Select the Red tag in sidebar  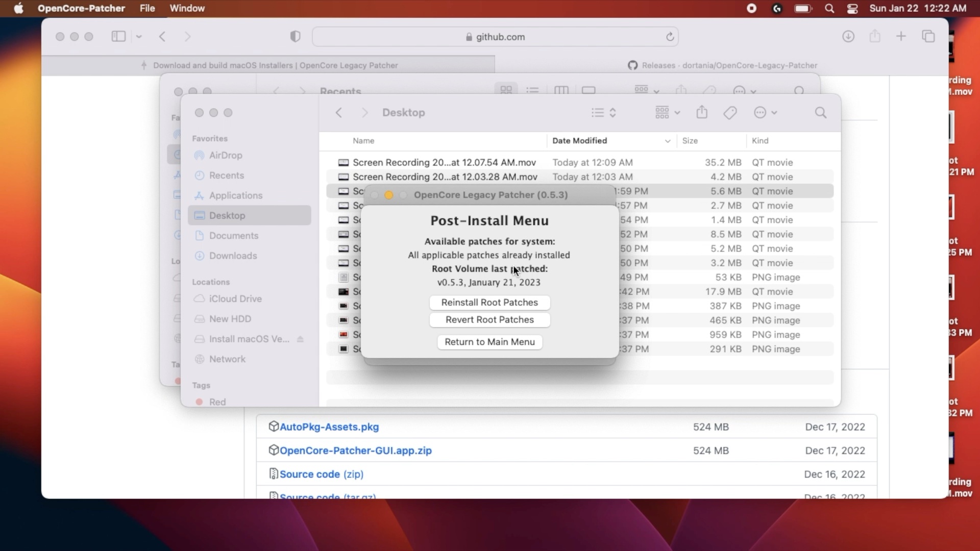pos(217,402)
